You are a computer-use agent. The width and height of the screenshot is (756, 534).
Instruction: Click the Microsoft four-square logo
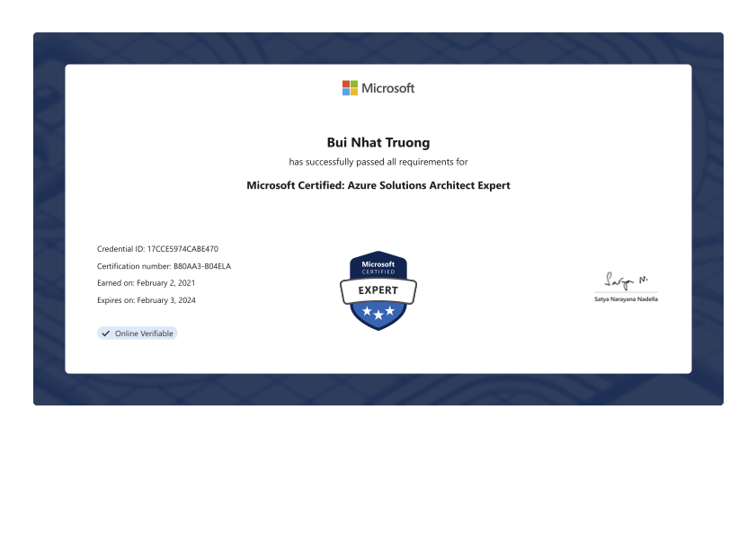tap(350, 88)
